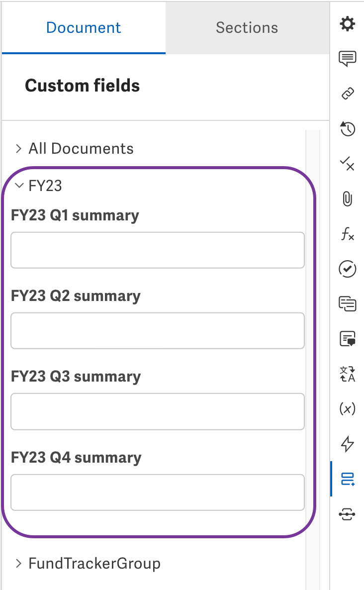Select the custom fields sidebar icon

click(348, 479)
